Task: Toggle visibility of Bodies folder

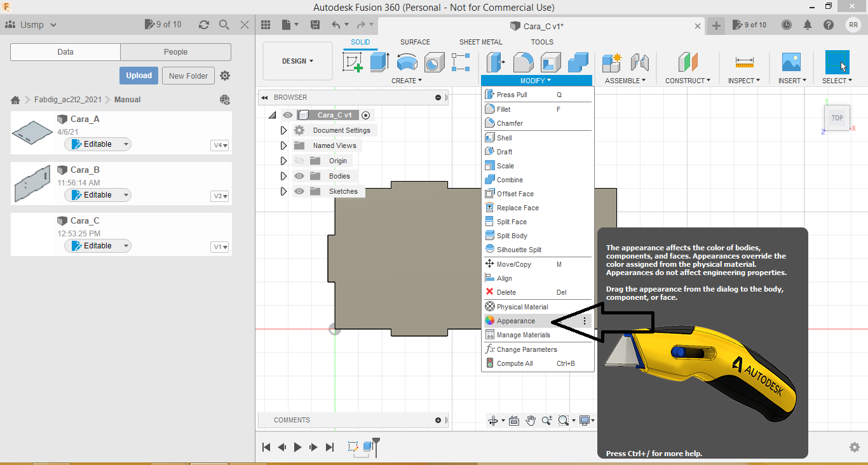Action: pos(299,176)
